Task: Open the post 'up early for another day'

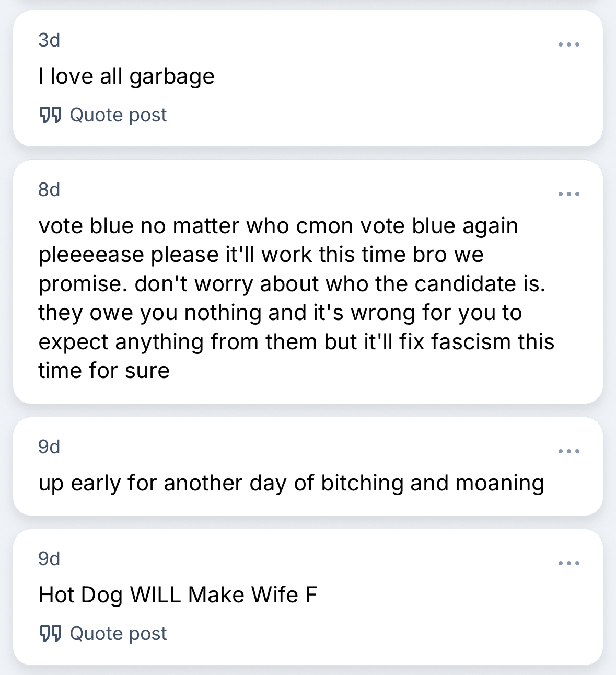Action: (x=291, y=483)
